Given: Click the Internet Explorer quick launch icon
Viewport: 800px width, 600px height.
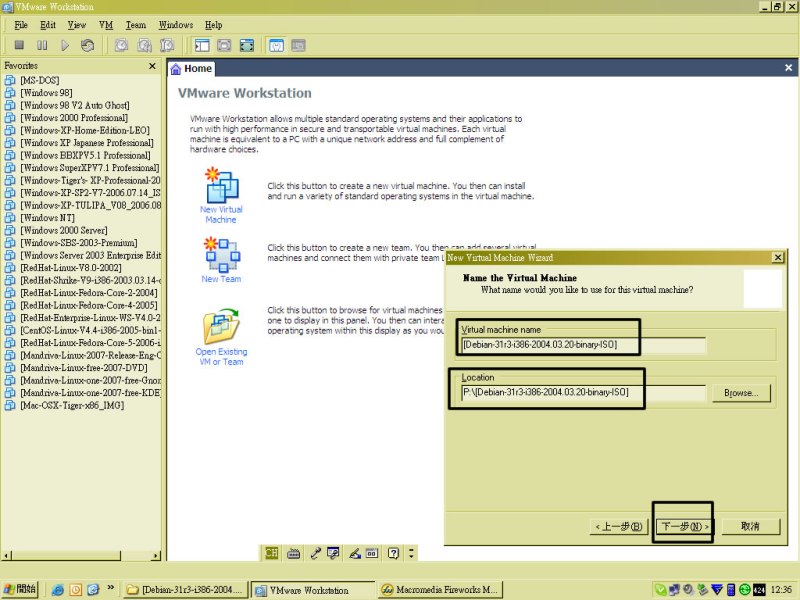Looking at the screenshot, I should pyautogui.click(x=58, y=590).
